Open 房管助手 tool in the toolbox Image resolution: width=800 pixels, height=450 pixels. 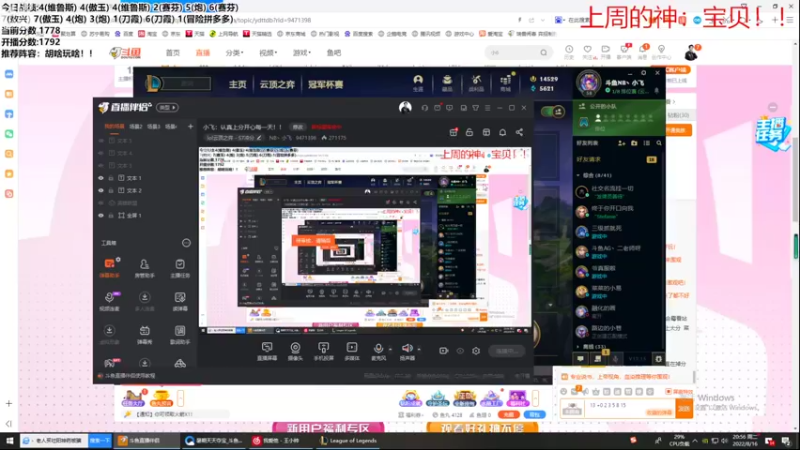(x=144, y=268)
